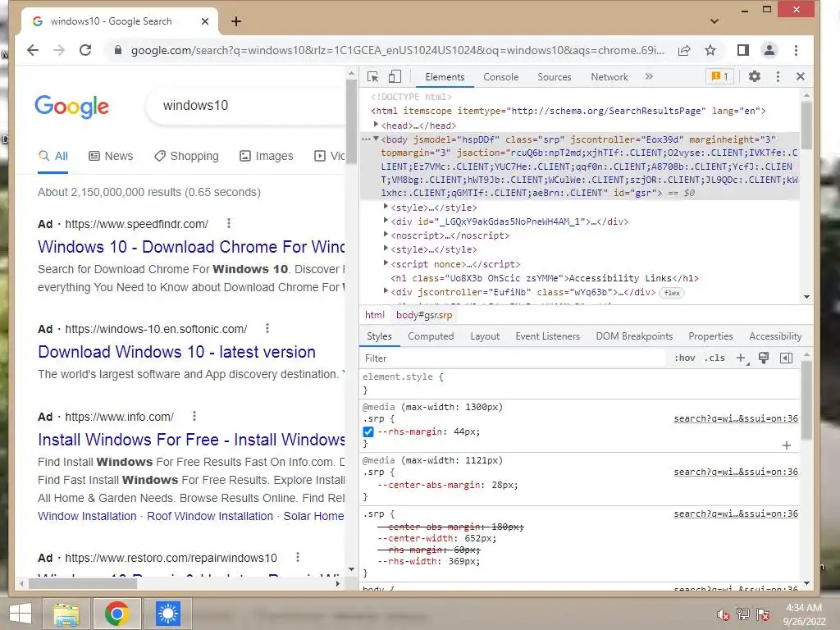Open Install Windows For Free link
Viewport: 840px width, 630px height.
pyautogui.click(x=191, y=440)
